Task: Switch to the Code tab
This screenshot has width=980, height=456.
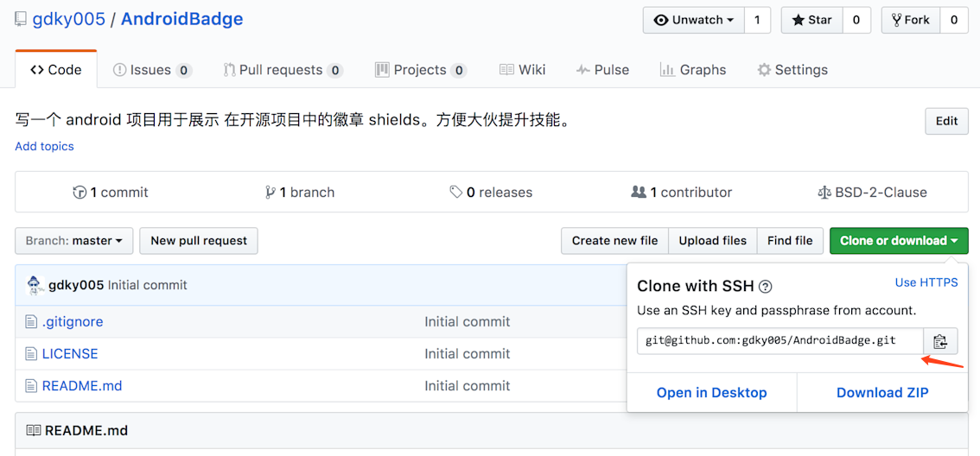Action: pyautogui.click(x=56, y=70)
